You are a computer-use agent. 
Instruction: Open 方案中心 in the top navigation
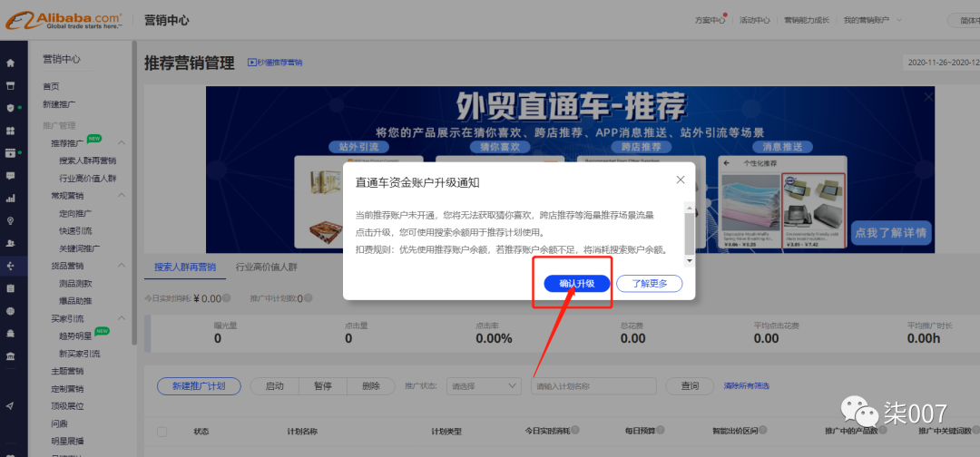[710, 20]
